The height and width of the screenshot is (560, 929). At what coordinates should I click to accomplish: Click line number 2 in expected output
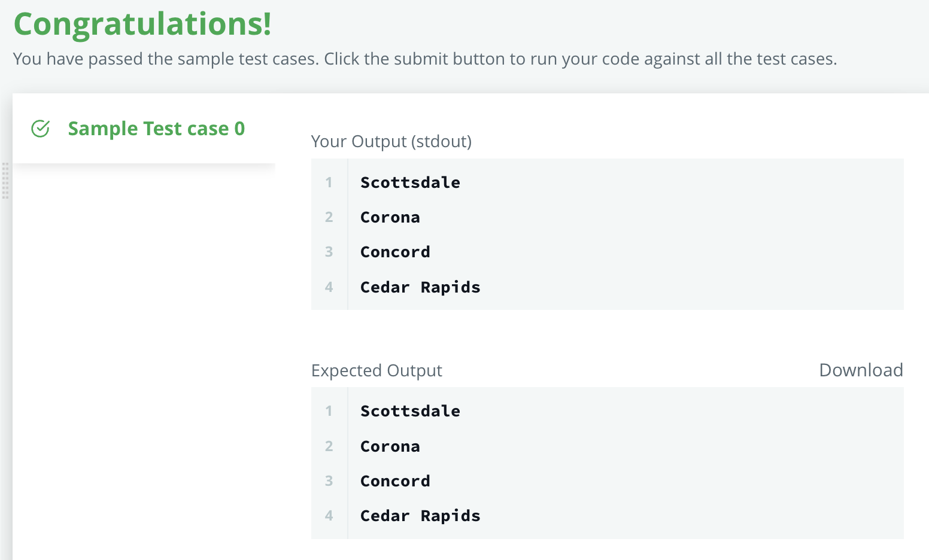(329, 446)
